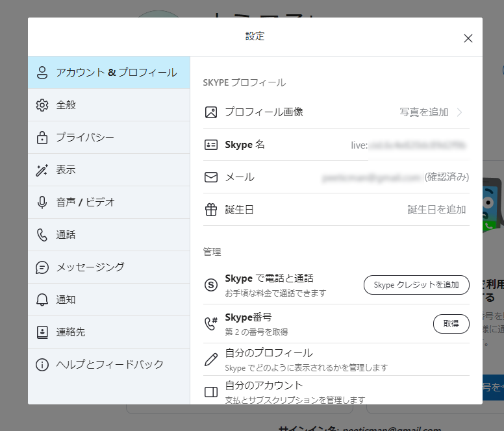Click the bell icon beside 通知
This screenshot has height=431, width=504.
coord(42,300)
